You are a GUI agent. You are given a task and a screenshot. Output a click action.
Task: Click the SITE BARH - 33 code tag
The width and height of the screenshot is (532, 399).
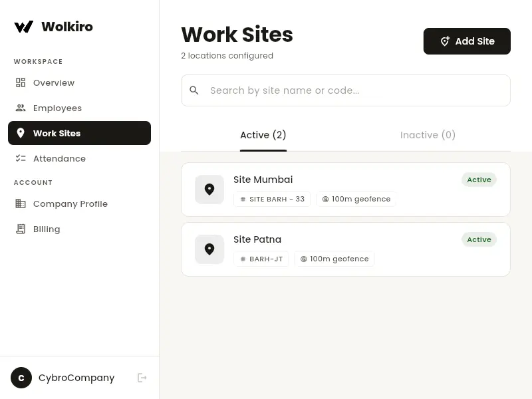(272, 199)
